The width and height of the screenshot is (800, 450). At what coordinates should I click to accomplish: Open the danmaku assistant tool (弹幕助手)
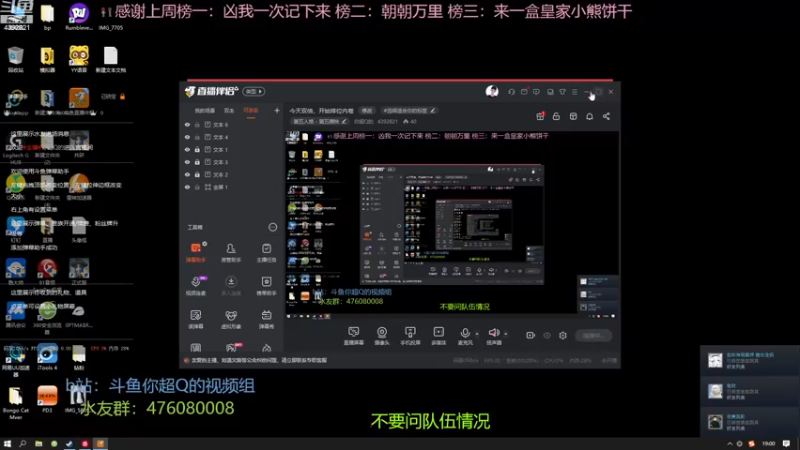196,252
